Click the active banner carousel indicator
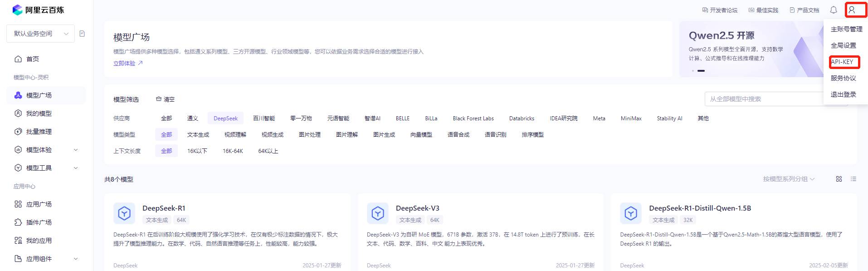868x271 pixels. pos(701,71)
